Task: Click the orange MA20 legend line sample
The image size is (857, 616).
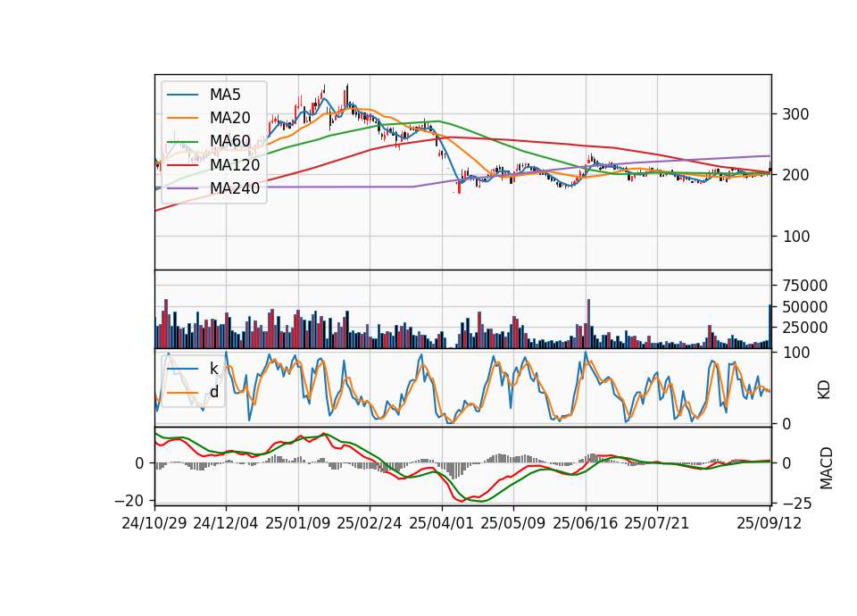Action: pyautogui.click(x=182, y=119)
